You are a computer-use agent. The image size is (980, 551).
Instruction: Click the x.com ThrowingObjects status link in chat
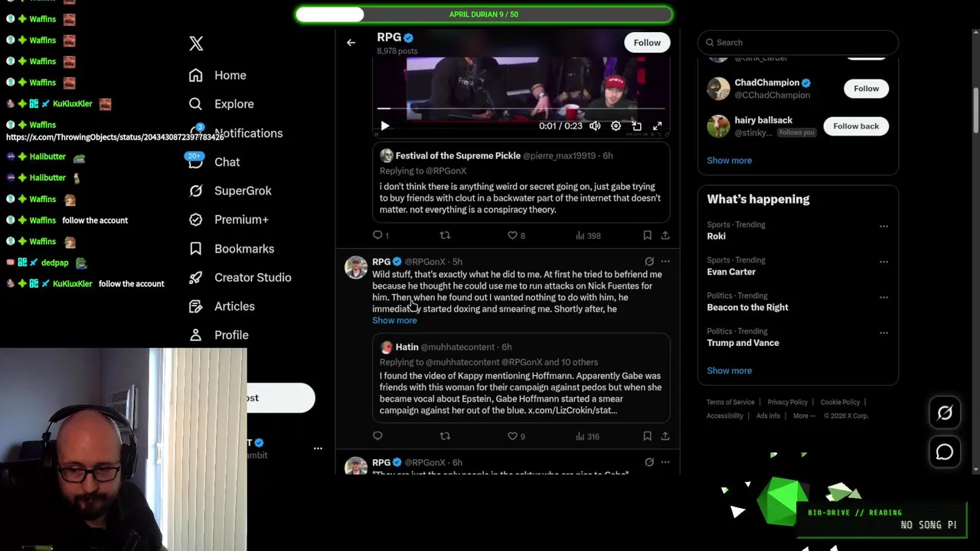pyautogui.click(x=115, y=137)
